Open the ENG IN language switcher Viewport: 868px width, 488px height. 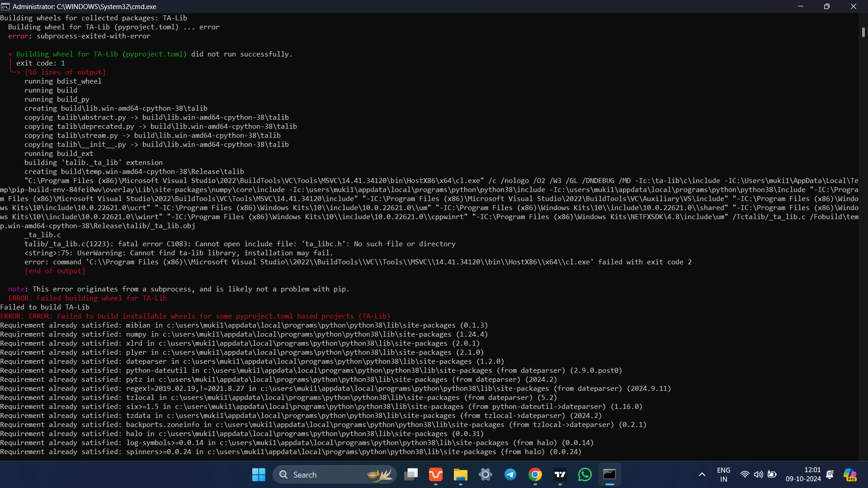pos(723,474)
